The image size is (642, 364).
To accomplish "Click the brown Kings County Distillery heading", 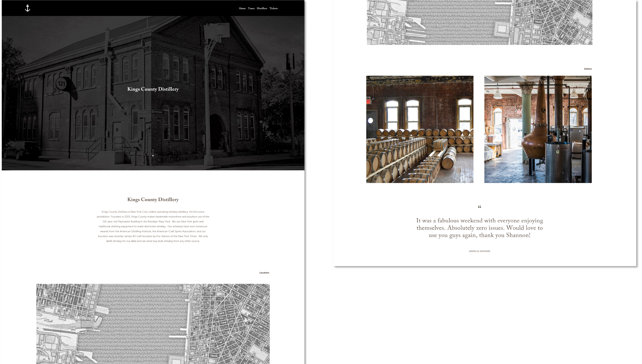I will (153, 199).
